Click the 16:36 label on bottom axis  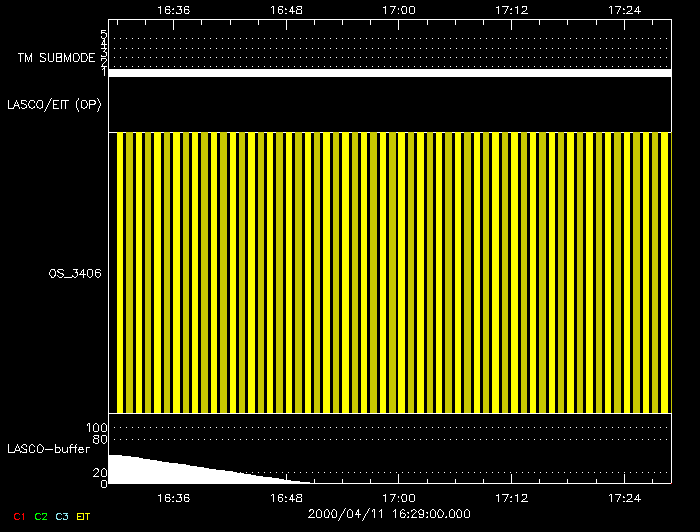coord(174,496)
